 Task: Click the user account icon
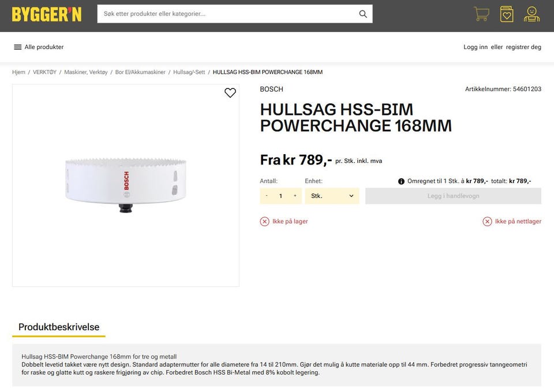[531, 14]
